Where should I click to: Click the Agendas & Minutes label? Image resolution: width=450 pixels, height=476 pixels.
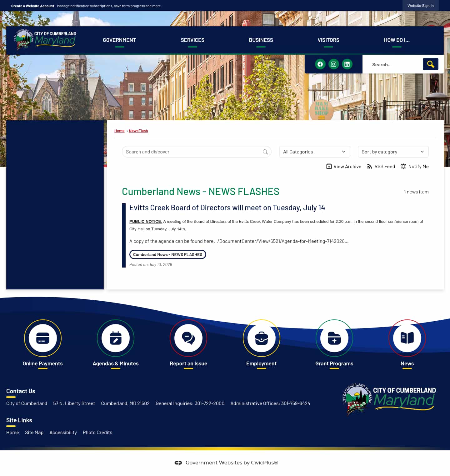tap(116, 363)
